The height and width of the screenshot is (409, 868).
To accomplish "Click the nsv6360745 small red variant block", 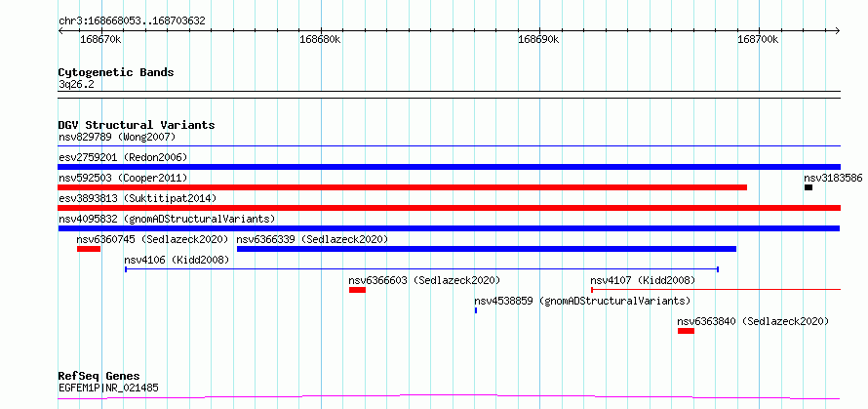I will click(89, 249).
